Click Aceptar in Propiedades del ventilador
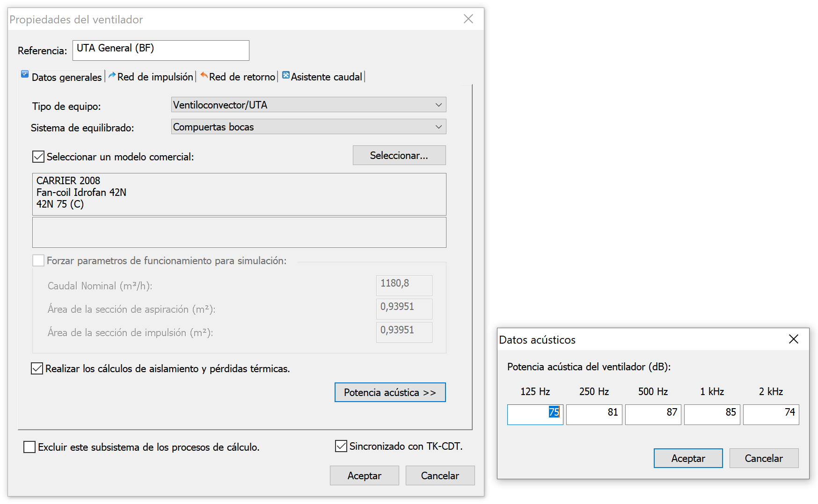This screenshot has height=504, width=818. coord(365,475)
